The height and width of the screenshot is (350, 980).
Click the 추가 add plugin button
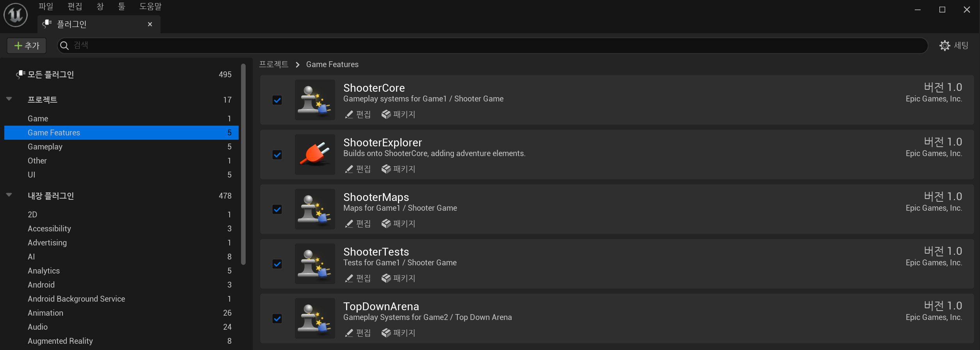(27, 46)
